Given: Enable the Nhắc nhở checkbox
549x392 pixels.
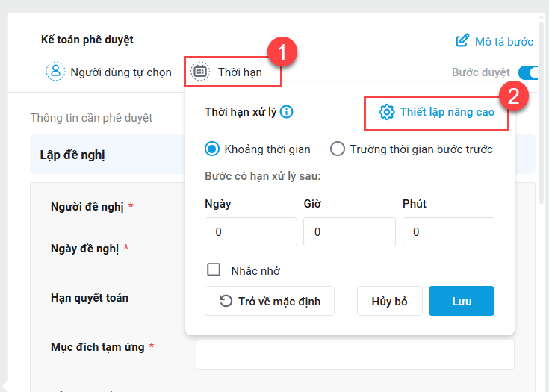Looking at the screenshot, I should pos(214,270).
